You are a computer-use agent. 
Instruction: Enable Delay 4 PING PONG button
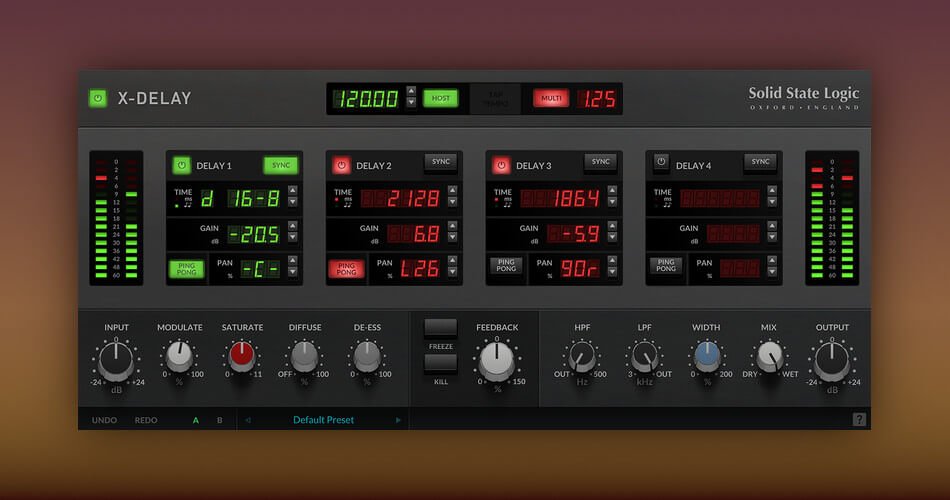tap(666, 265)
